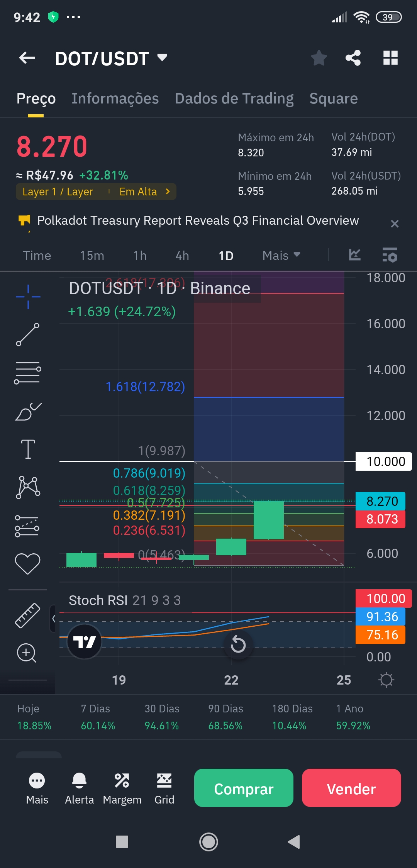Select the 0.236(6.531) Fibonacci level label

pos(149,530)
